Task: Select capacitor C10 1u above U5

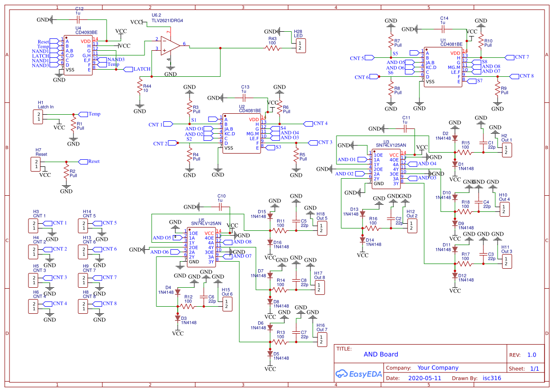Action: tap(220, 207)
